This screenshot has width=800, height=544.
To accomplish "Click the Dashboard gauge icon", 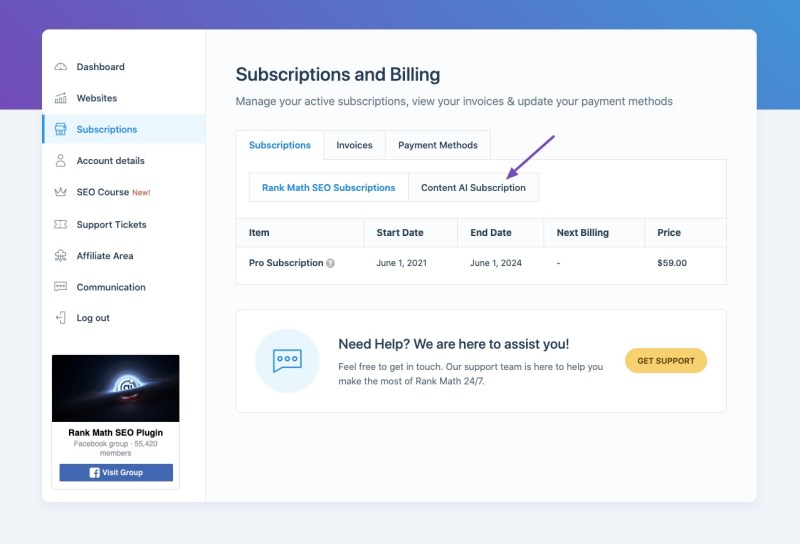I will click(x=60, y=67).
